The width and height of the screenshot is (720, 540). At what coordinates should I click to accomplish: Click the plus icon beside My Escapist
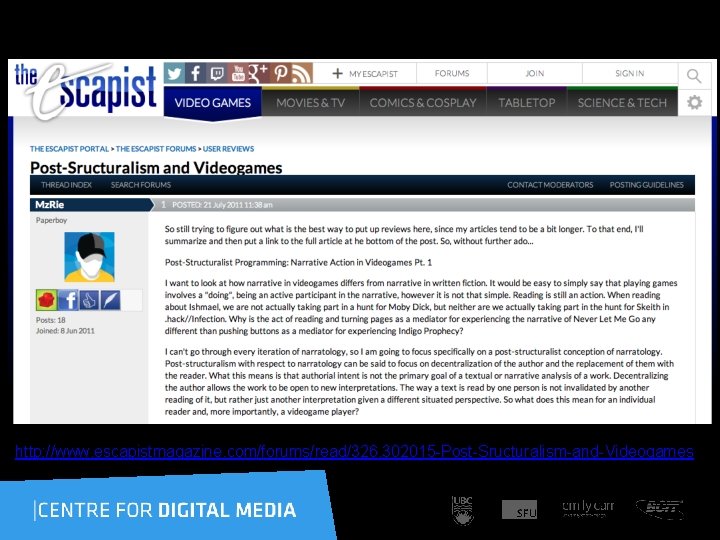(338, 73)
